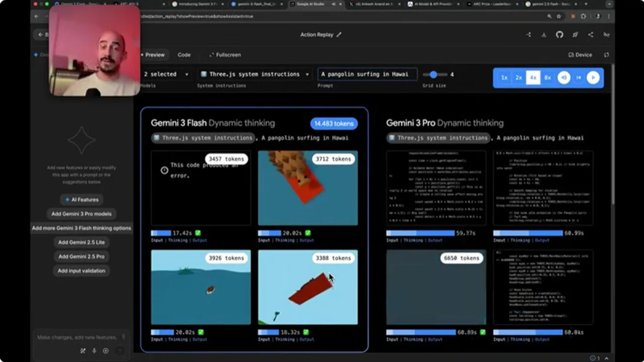The width and height of the screenshot is (644, 362).
Task: Switch to the AI Model & API Providers tab
Action: tap(434, 4)
